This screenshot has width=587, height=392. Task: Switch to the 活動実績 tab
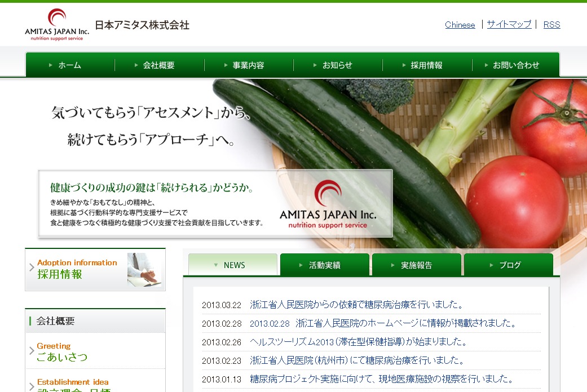(x=325, y=265)
